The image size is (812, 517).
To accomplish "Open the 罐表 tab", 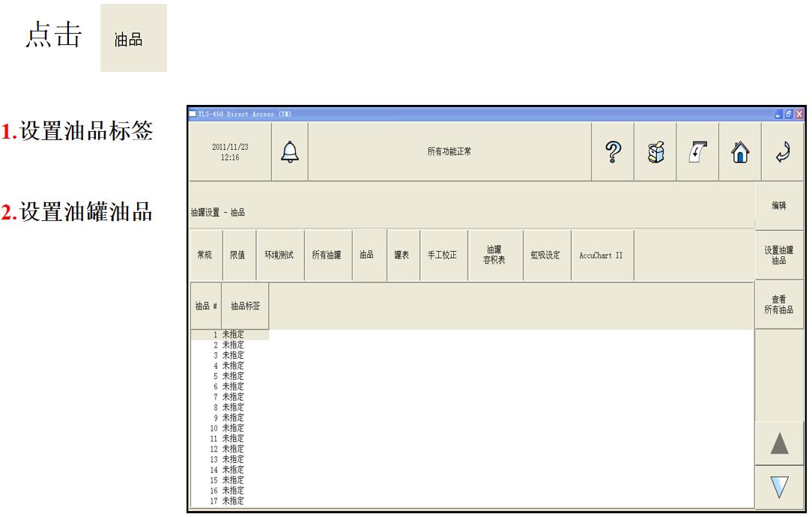I will click(x=402, y=256).
